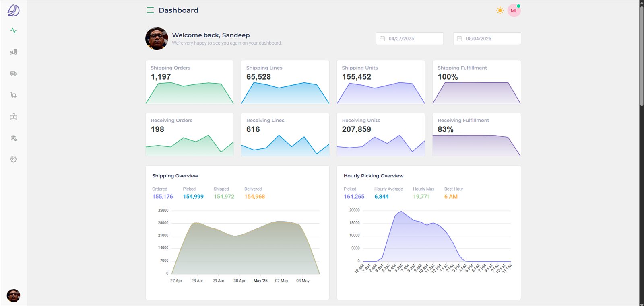Open the hand cart icon in sidebar
Screen dimensions: 644x306
[13, 95]
